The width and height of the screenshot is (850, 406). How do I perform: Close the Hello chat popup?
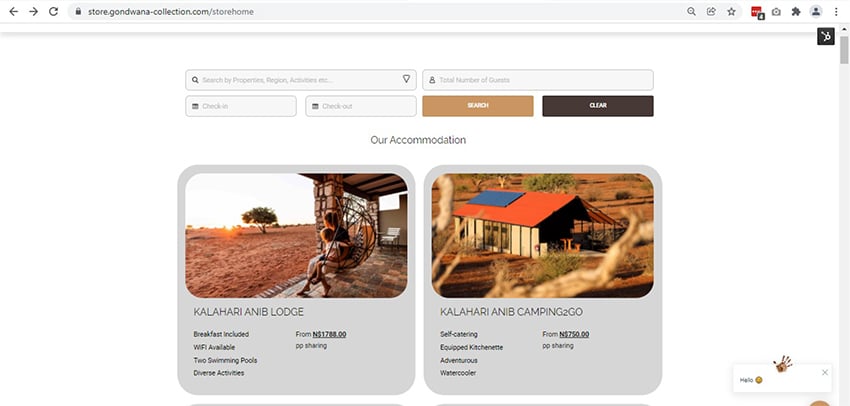point(825,372)
